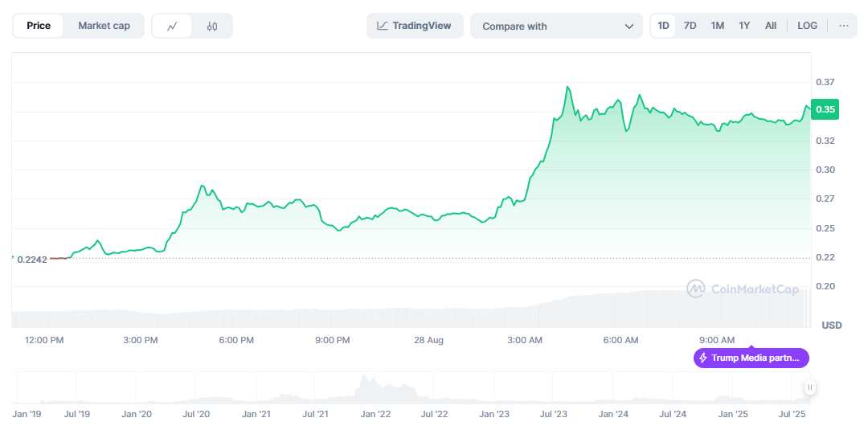Switch to line chart view icon
Viewport: 868px width, 430px height.
point(172,26)
